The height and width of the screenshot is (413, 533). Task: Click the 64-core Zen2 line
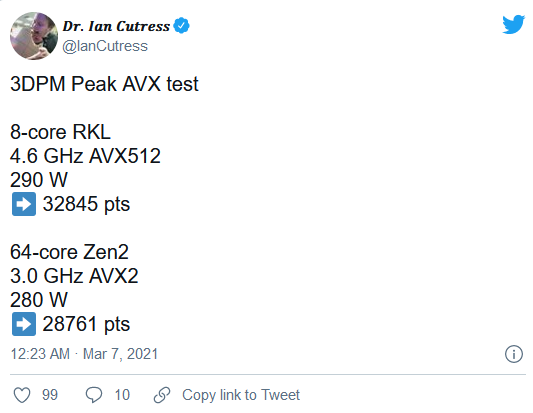coord(69,252)
